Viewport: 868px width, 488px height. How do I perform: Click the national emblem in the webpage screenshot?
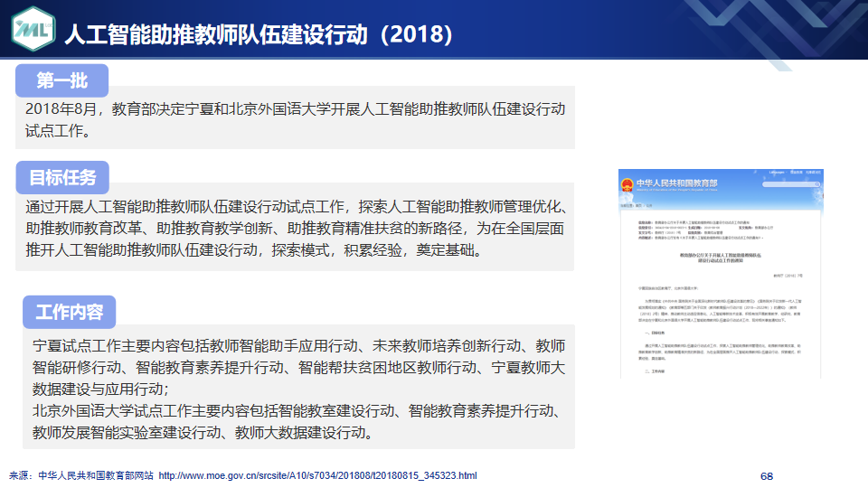click(627, 185)
